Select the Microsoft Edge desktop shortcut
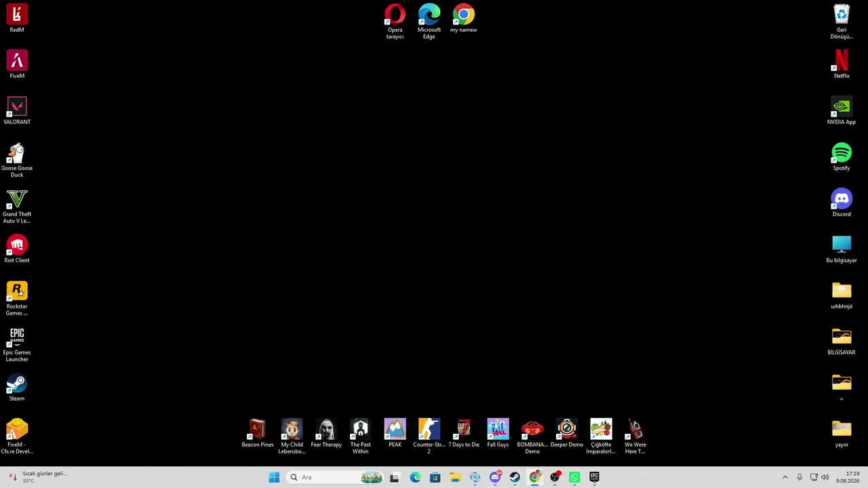Screen dimensions: 868x488 point(429,22)
